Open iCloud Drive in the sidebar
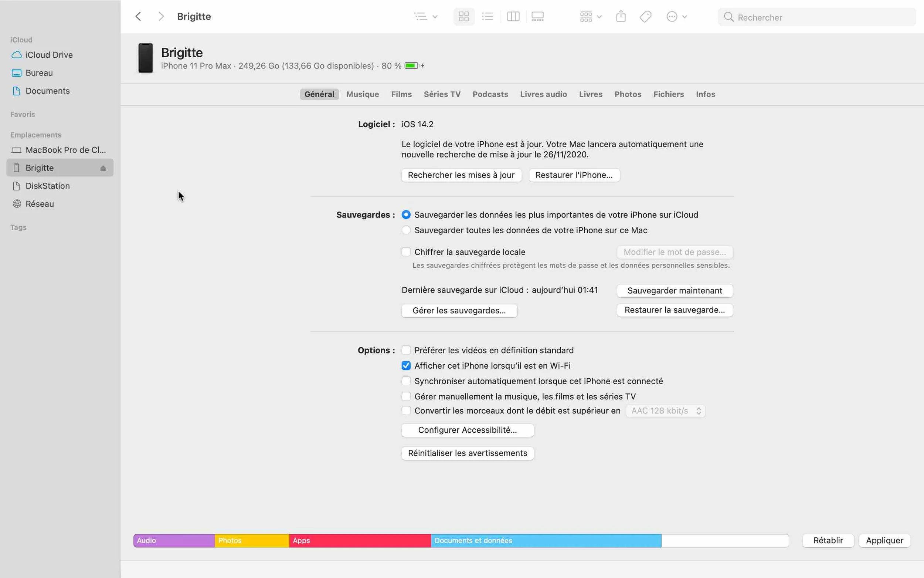The image size is (924, 578). click(x=49, y=55)
